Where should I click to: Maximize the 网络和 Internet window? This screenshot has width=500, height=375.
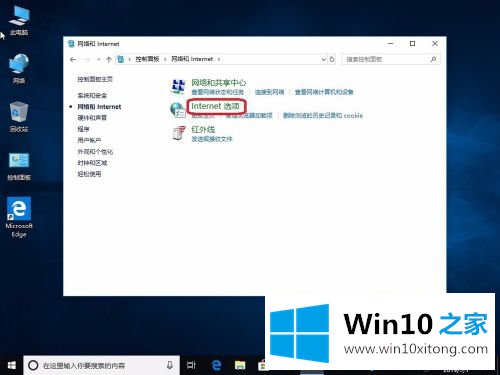pyautogui.click(x=412, y=44)
